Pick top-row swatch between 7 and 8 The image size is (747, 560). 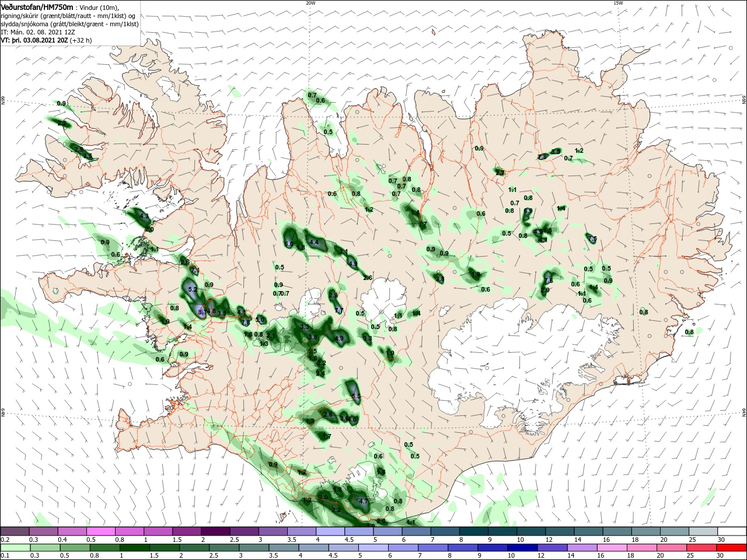(x=445, y=531)
